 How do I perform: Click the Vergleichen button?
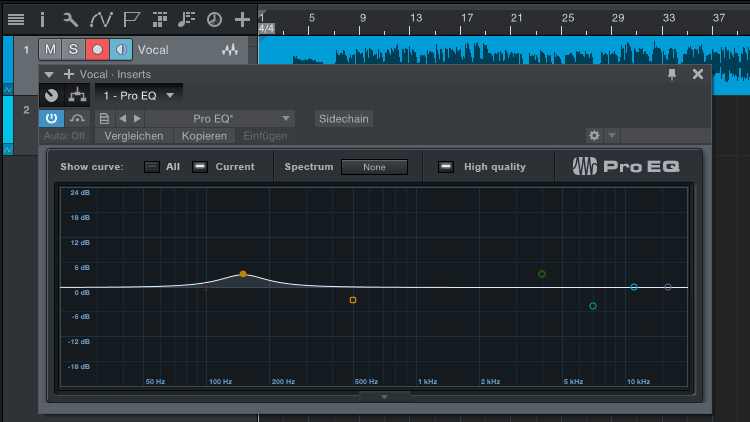point(133,136)
